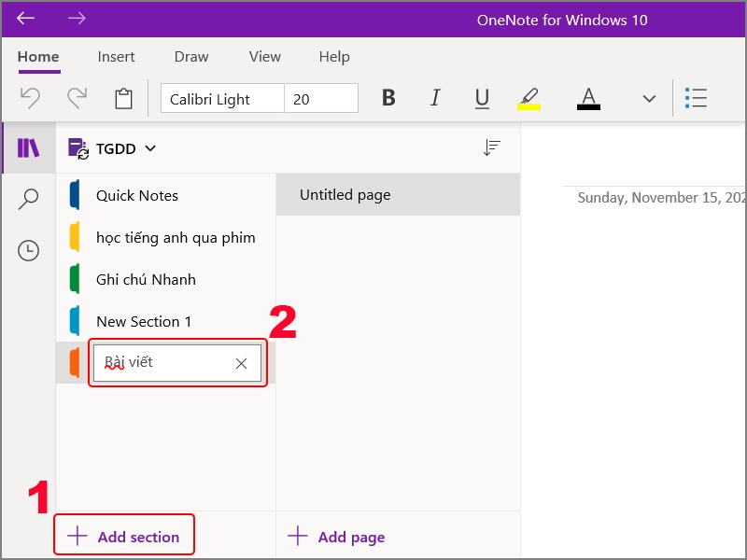The height and width of the screenshot is (560, 747).
Task: Click the yellow section tab icon
Action: 75,237
